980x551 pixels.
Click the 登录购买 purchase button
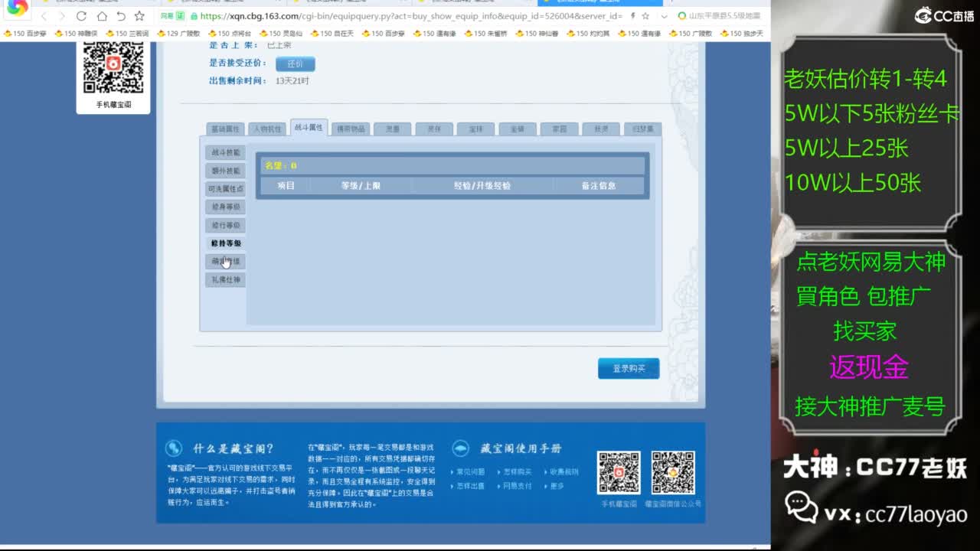pos(628,368)
